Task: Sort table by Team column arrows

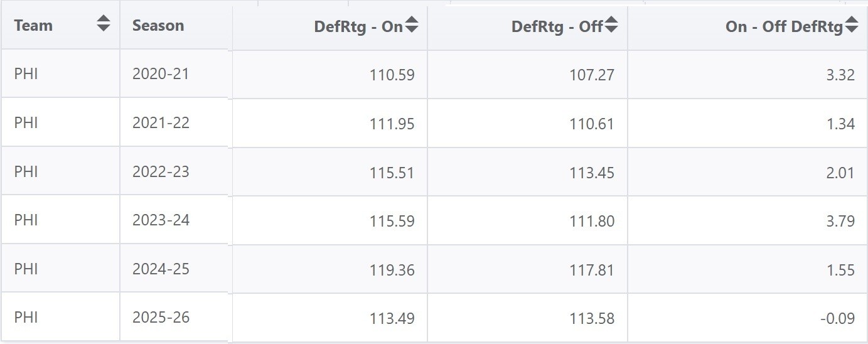Action: (104, 24)
